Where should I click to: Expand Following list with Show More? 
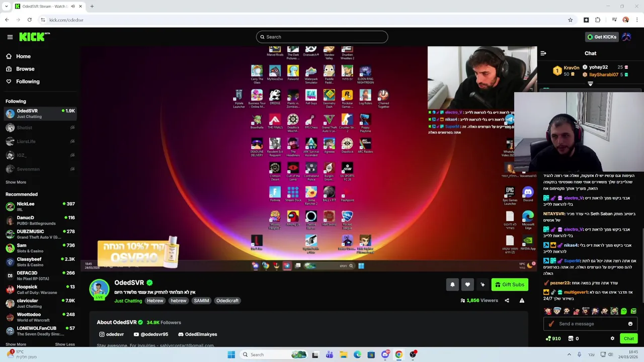[16, 183]
